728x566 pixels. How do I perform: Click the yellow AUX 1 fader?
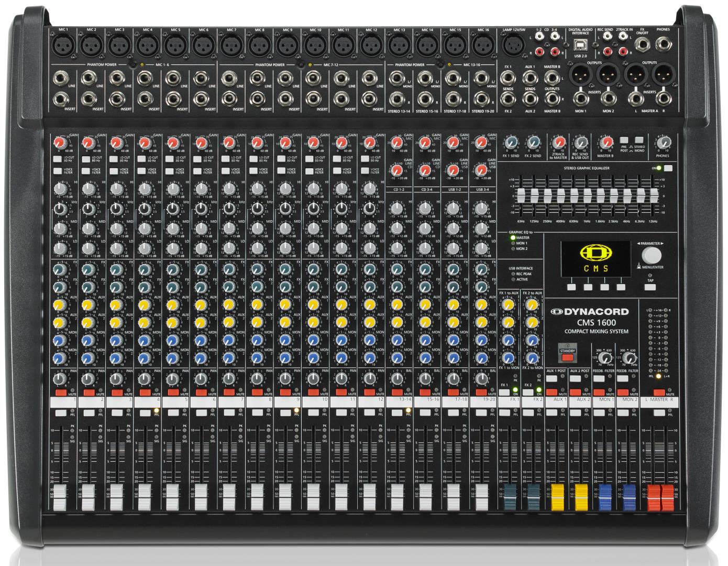click(558, 498)
